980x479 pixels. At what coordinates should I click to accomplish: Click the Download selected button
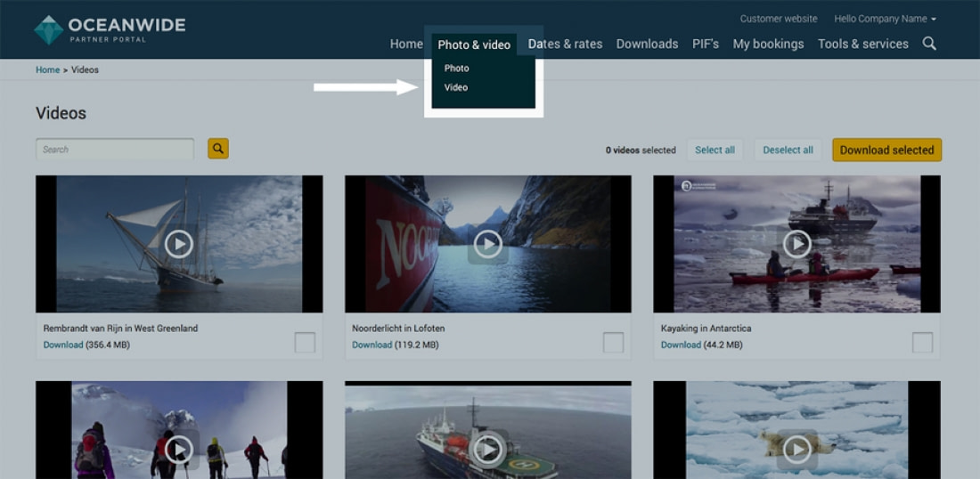click(x=886, y=150)
